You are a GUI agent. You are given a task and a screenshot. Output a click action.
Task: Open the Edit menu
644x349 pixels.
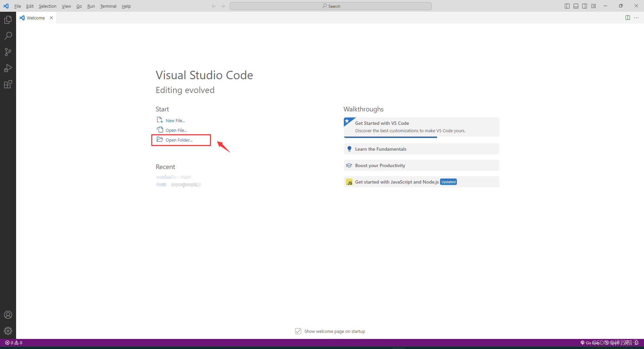point(30,6)
